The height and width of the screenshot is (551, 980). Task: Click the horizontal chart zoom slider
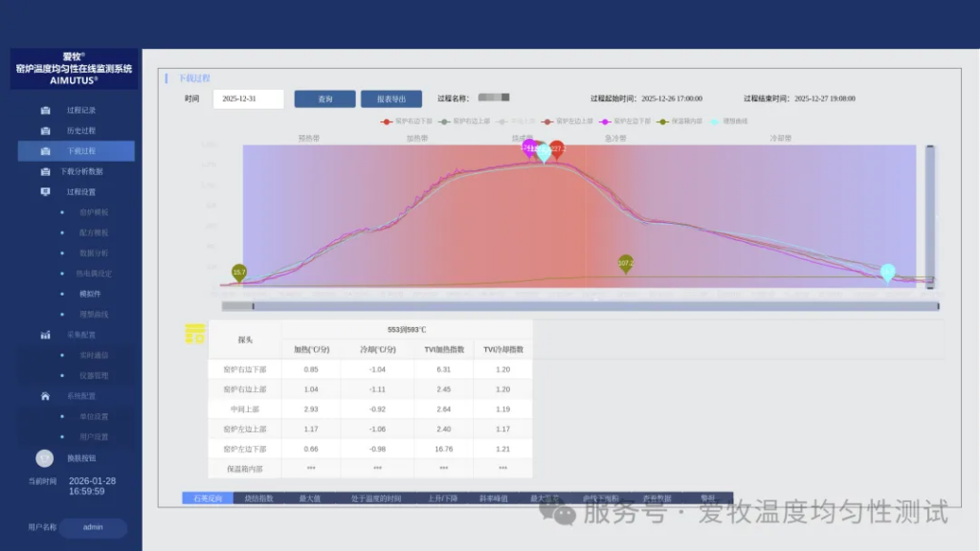point(579,306)
